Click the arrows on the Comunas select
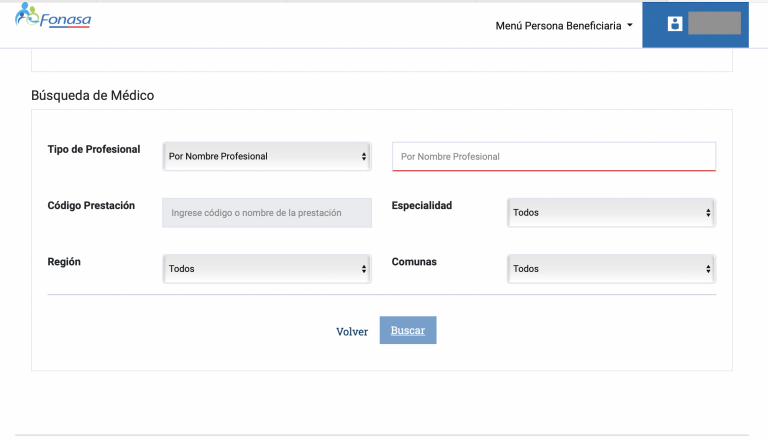Image resolution: width=768 pixels, height=442 pixels. (708, 268)
